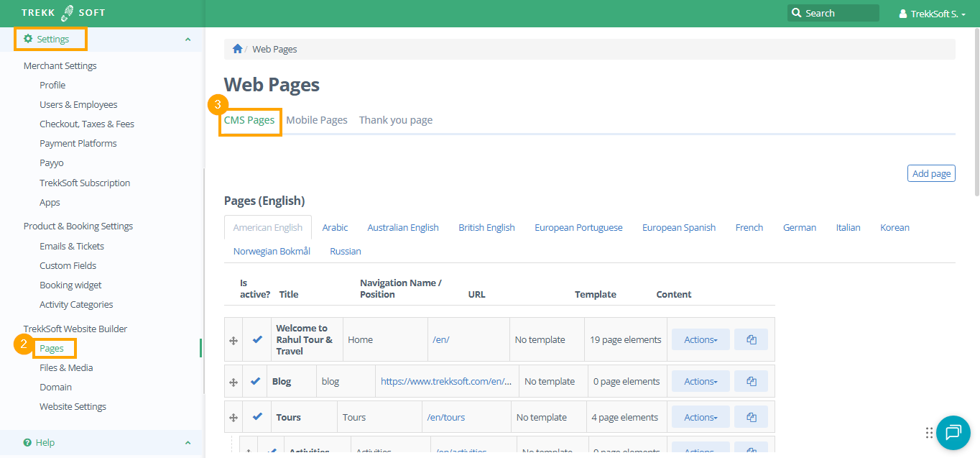Viewport: 980px width, 458px height.
Task: Click the home breadcrumb icon
Action: point(237,49)
